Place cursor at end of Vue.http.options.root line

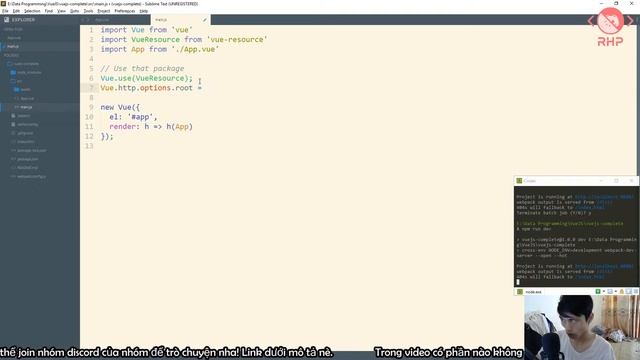click(x=202, y=88)
